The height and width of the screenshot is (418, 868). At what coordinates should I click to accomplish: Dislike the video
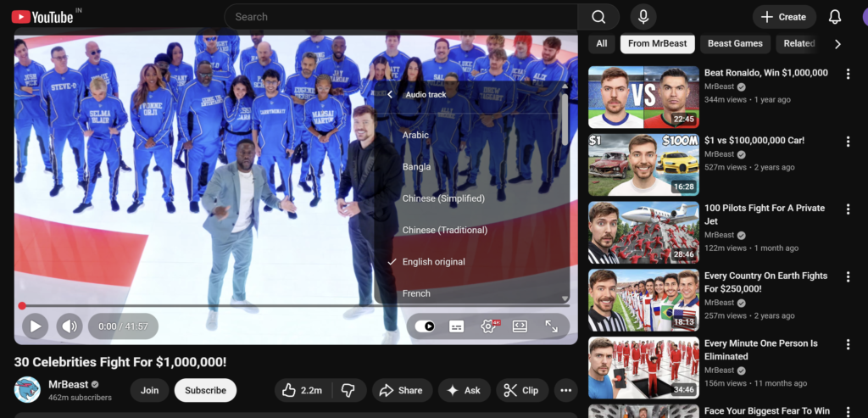348,390
